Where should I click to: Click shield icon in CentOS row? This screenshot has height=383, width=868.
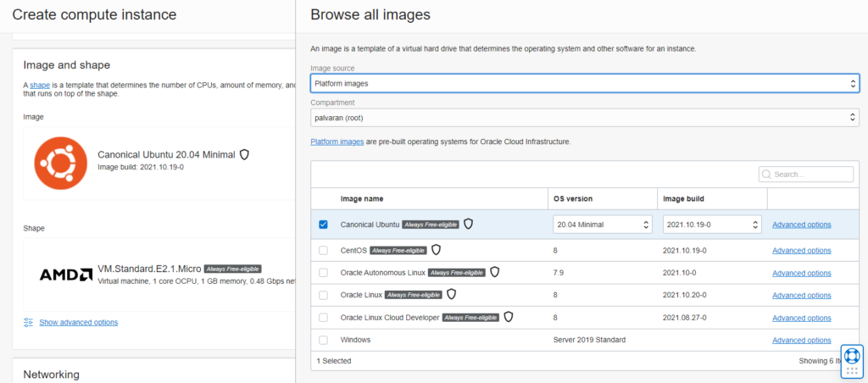point(437,250)
